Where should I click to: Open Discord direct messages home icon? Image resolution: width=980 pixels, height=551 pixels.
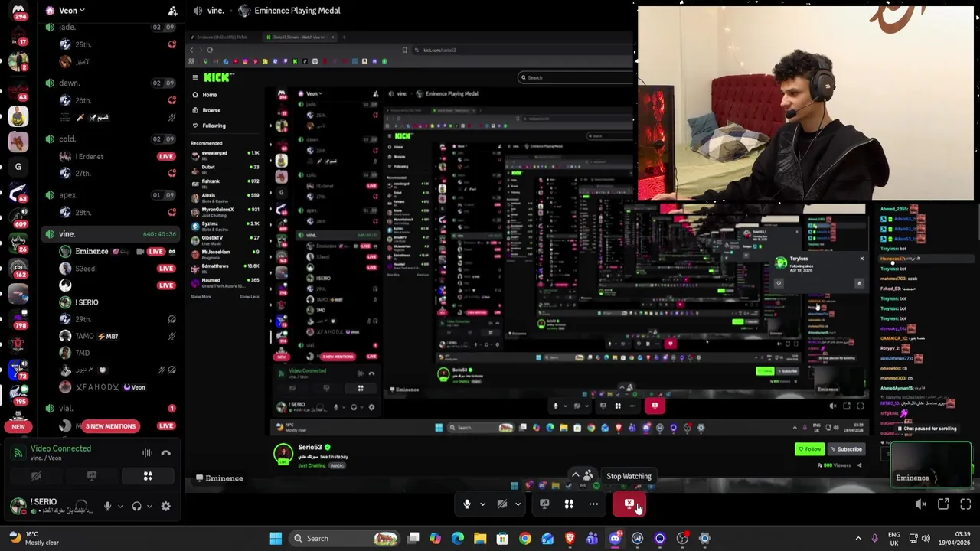[18, 11]
